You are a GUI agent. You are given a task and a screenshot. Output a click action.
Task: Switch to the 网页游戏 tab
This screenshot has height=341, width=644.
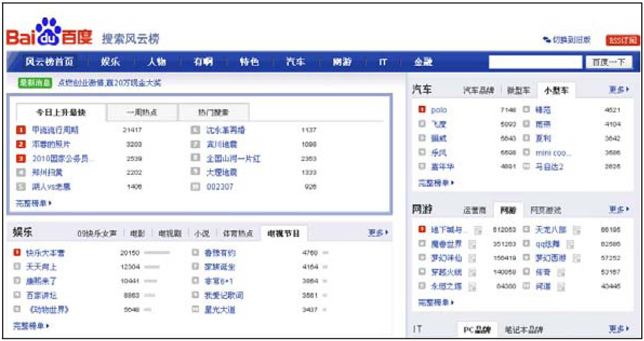click(546, 210)
